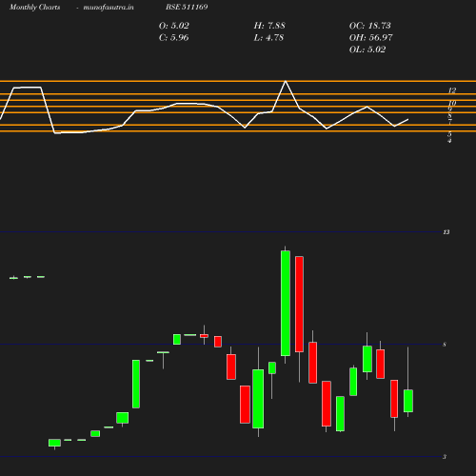This screenshot has height=476, width=476.
Task: Click the 'Monthly Charts' title text
Action: point(34,7)
